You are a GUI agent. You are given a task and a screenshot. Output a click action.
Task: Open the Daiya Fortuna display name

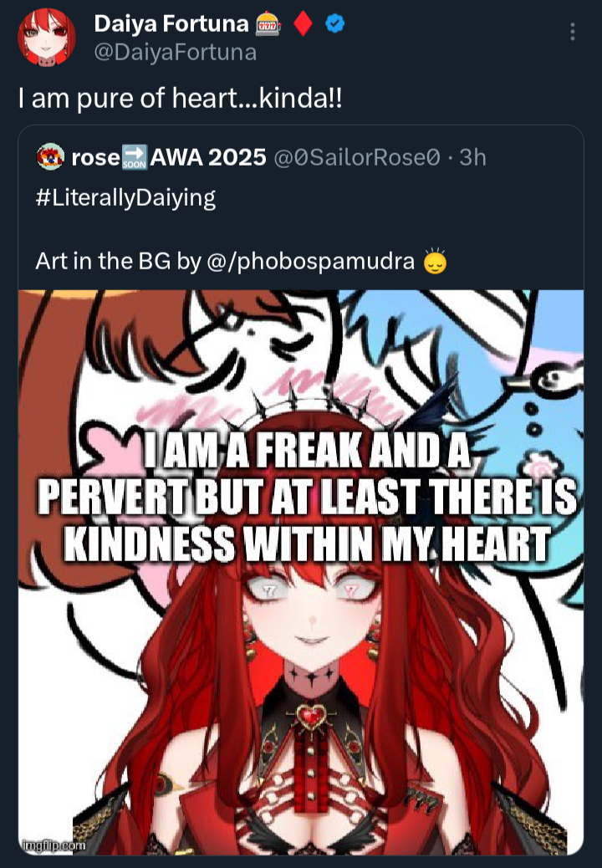[171, 23]
